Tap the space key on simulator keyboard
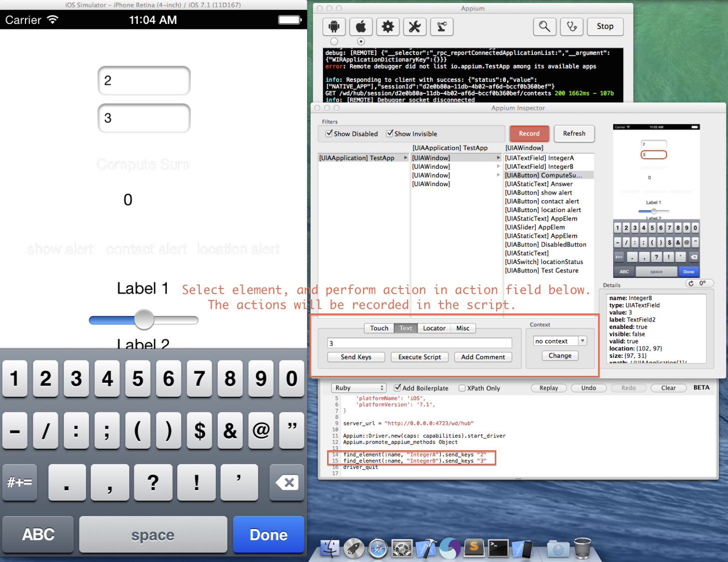 tap(153, 535)
